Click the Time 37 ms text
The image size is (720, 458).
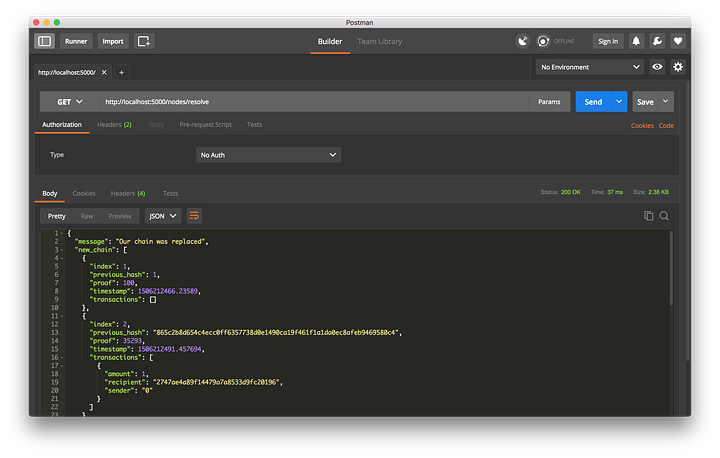[x=607, y=192]
